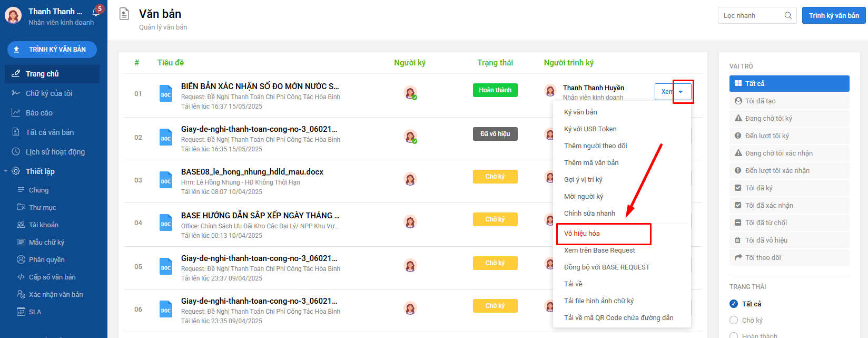
Task: Collapse the Thiết lập section arrow
Action: [6, 171]
